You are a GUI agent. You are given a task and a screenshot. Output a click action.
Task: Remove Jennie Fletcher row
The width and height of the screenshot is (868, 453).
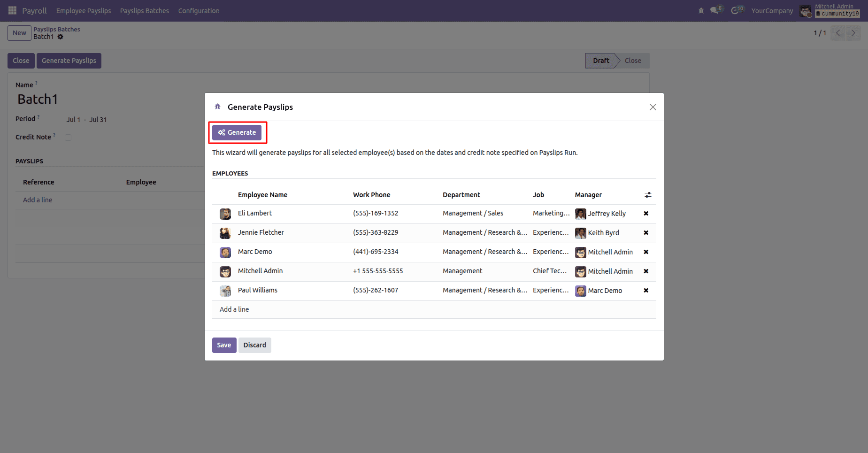[x=646, y=233]
